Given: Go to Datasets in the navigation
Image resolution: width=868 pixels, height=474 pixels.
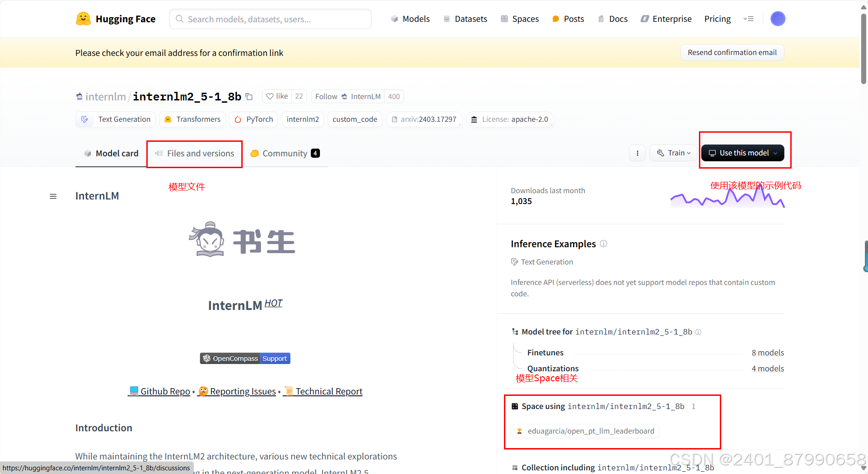Looking at the screenshot, I should 465,19.
